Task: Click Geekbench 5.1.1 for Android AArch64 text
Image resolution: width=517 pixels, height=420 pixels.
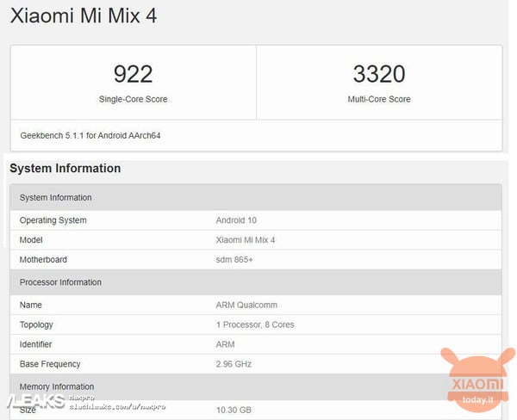Action: click(x=90, y=135)
